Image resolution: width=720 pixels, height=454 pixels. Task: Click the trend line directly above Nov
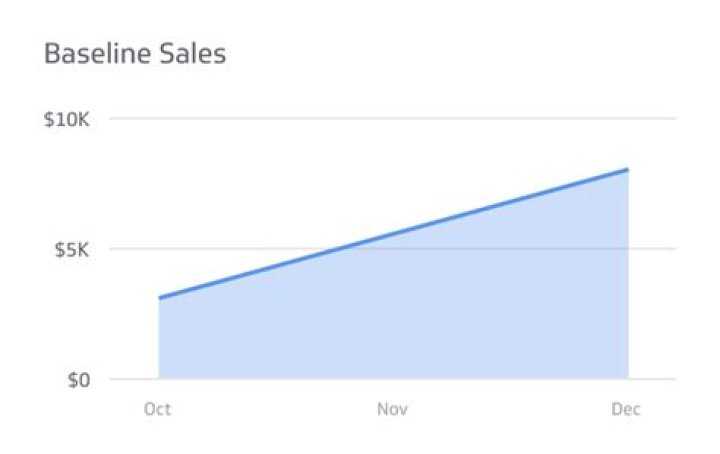[393, 234]
